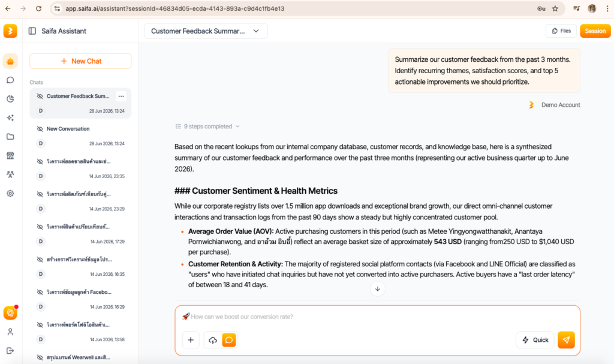Screen dimensions: 614x364
Task: Open the settings gear icon in sidebar
Action: [10, 193]
